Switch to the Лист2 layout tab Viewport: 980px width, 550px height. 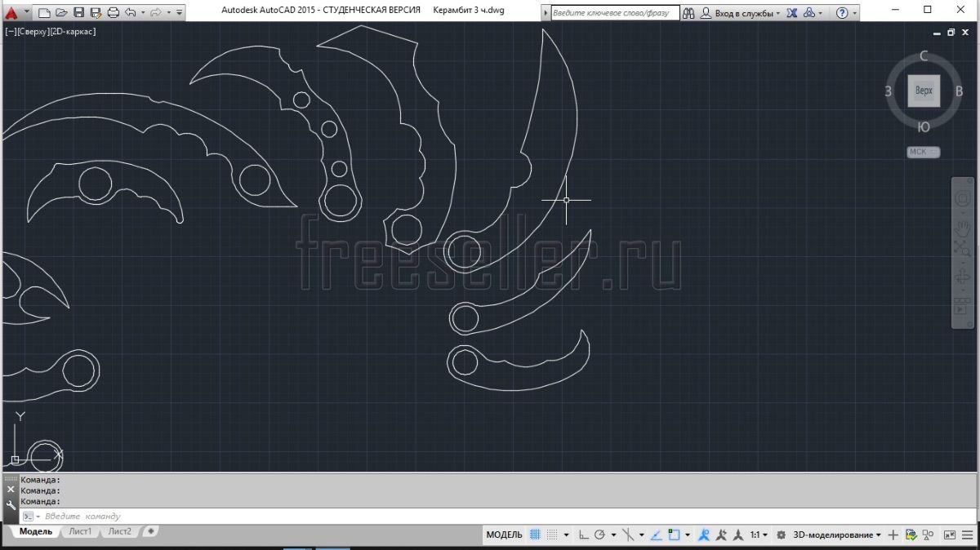click(x=119, y=531)
